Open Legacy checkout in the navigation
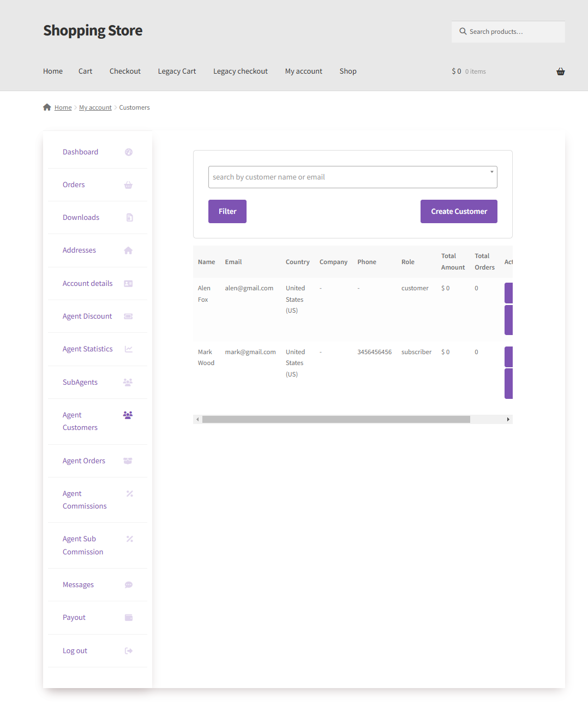This screenshot has width=588, height=705. (x=241, y=71)
